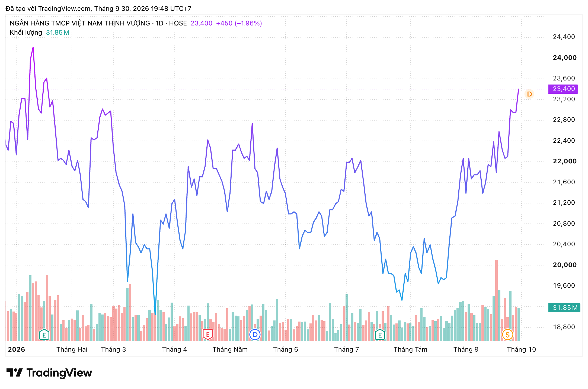Click the Tháng Tám label on the time axis
The image size is (588, 389).
410,349
